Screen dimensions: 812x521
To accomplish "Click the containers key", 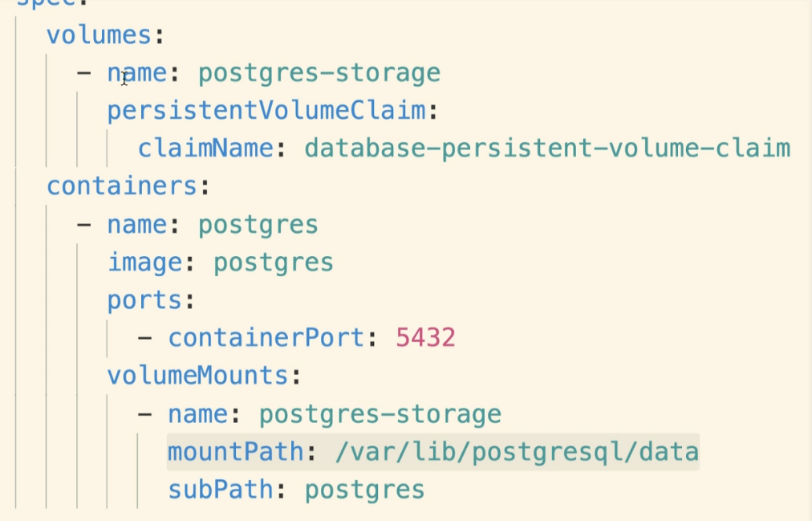I will [122, 186].
